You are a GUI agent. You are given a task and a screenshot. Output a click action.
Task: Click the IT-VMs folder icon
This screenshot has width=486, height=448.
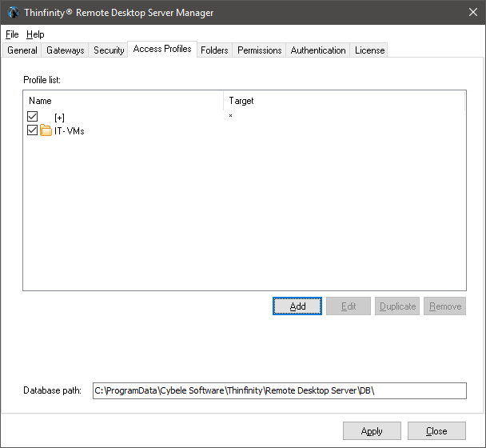(46, 130)
